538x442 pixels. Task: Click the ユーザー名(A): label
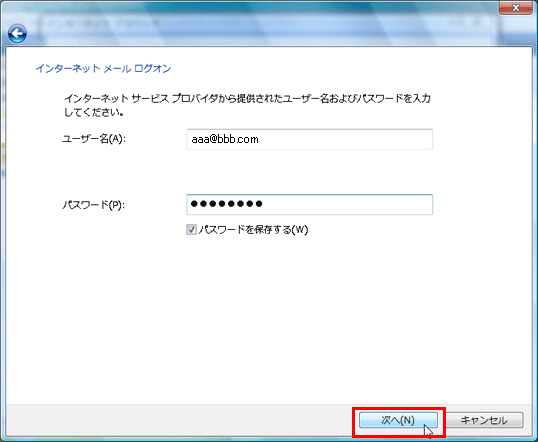click(94, 139)
